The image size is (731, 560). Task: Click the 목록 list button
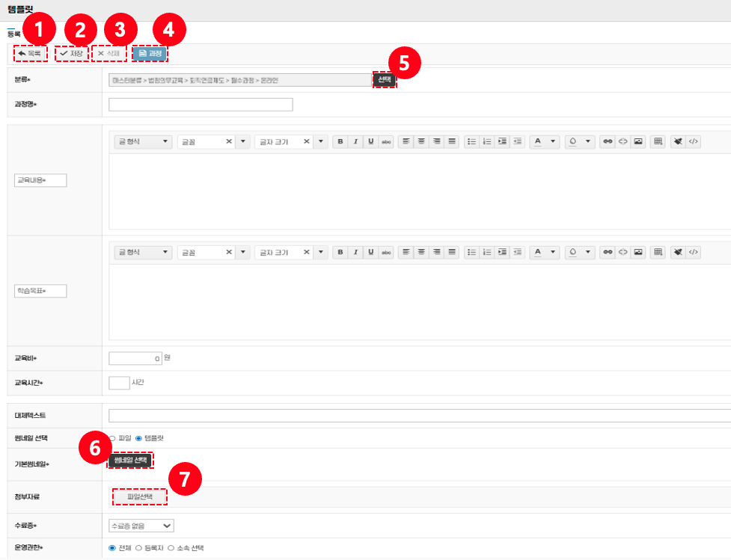coord(30,53)
